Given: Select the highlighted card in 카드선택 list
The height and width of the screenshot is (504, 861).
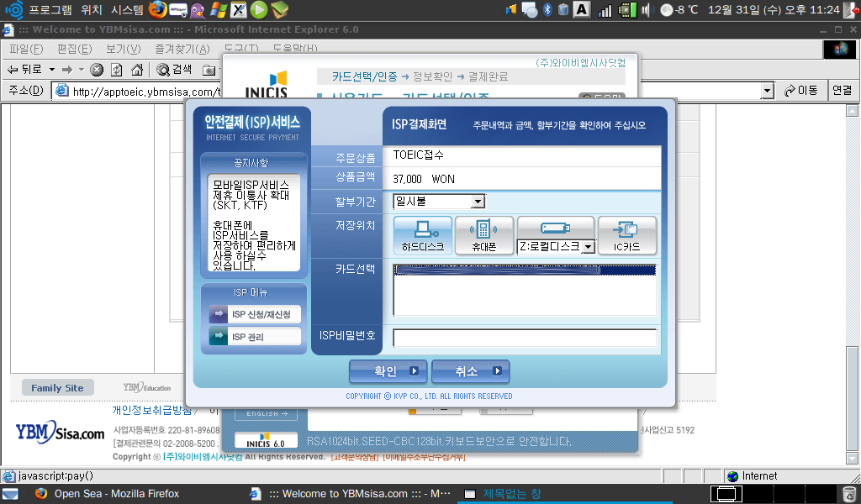Looking at the screenshot, I should pos(525,270).
